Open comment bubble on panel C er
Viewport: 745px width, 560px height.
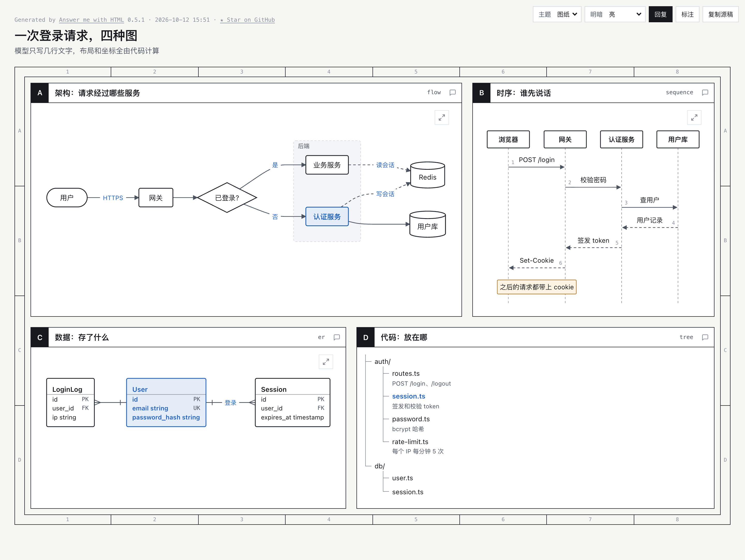(x=337, y=337)
